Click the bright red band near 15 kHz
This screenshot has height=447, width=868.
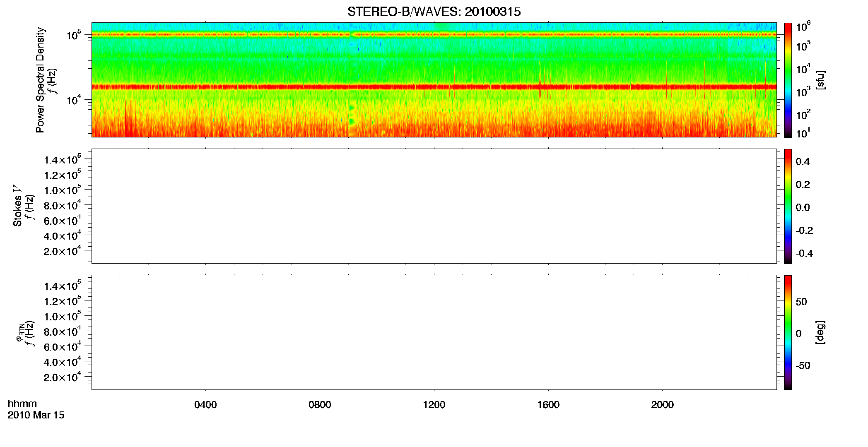pyautogui.click(x=434, y=87)
